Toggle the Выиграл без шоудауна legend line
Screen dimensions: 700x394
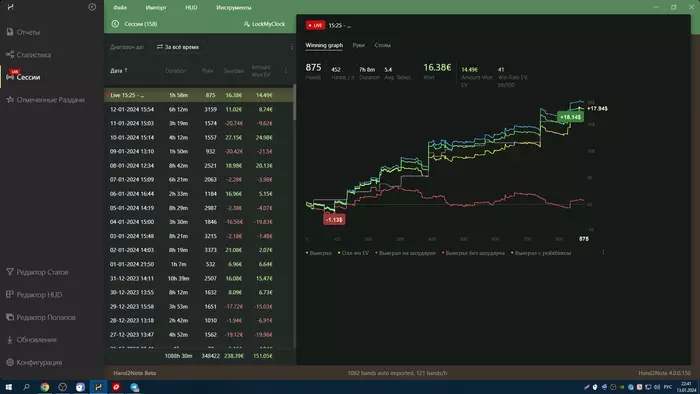coord(473,253)
